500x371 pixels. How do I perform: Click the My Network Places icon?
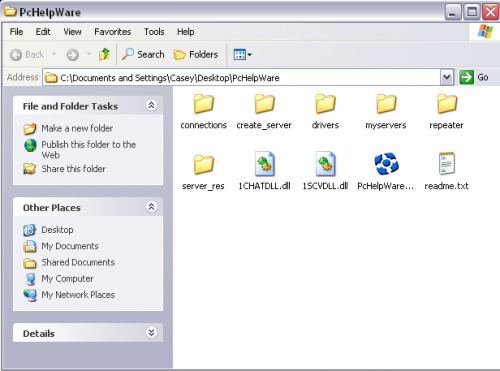(x=30, y=295)
